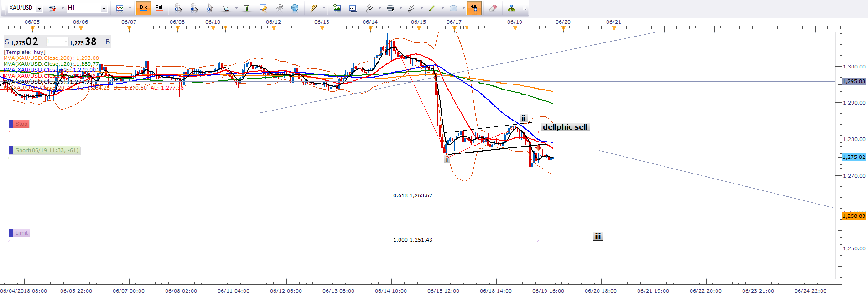
Task: Click the add image icon
Action: pyautogui.click(x=337, y=8)
